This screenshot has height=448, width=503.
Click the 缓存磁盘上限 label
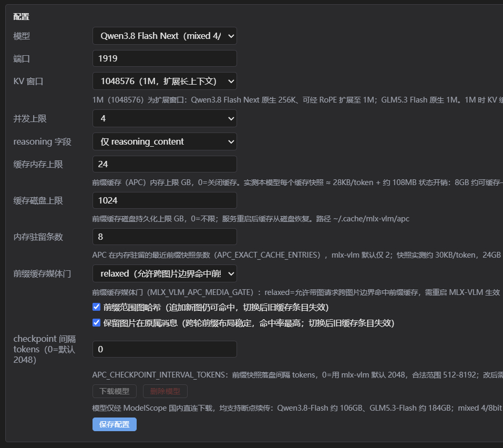click(x=38, y=200)
